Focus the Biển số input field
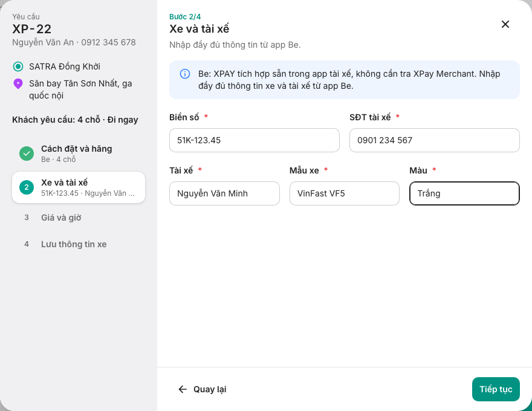This screenshot has width=532, height=411. pyautogui.click(x=255, y=140)
